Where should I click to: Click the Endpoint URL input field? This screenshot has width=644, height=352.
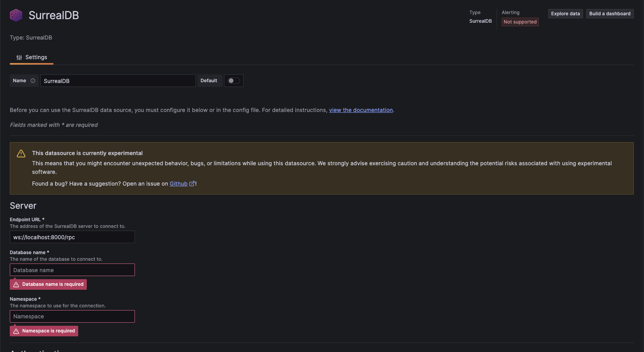click(x=72, y=237)
